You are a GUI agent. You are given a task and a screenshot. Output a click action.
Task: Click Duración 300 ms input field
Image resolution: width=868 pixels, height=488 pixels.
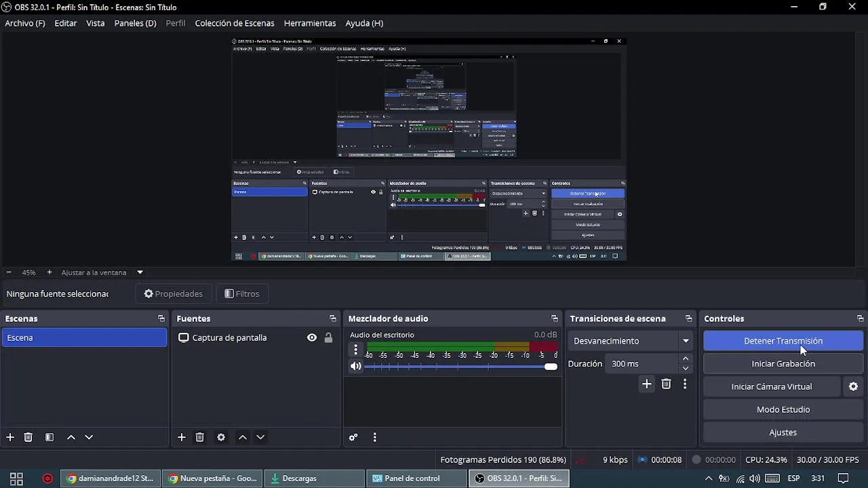642,364
